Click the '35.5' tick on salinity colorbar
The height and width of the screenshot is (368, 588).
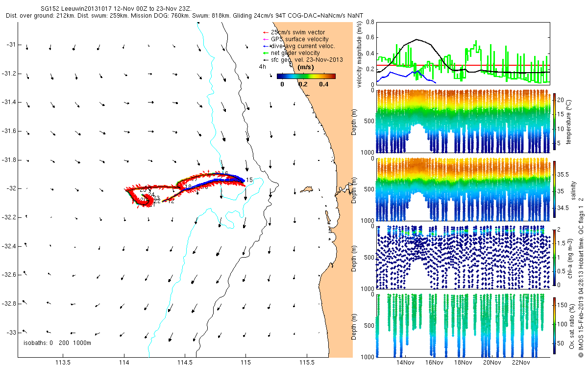click(563, 174)
